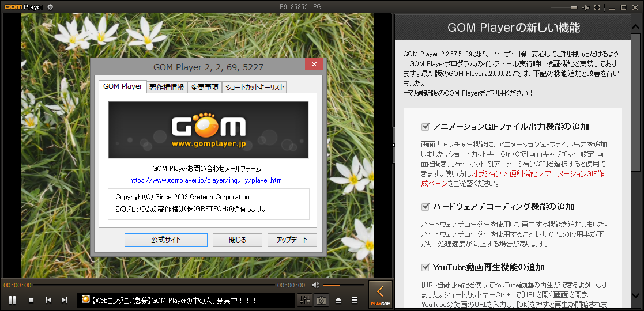Toggle the アニメーションGIFファイル出力 checkbox
644x311 pixels.
tap(425, 126)
